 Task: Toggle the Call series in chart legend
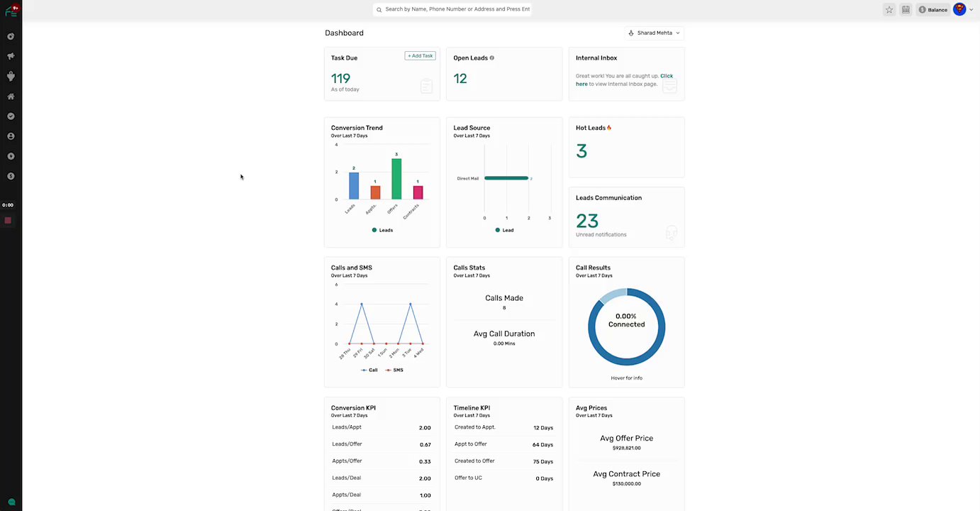[x=369, y=370]
